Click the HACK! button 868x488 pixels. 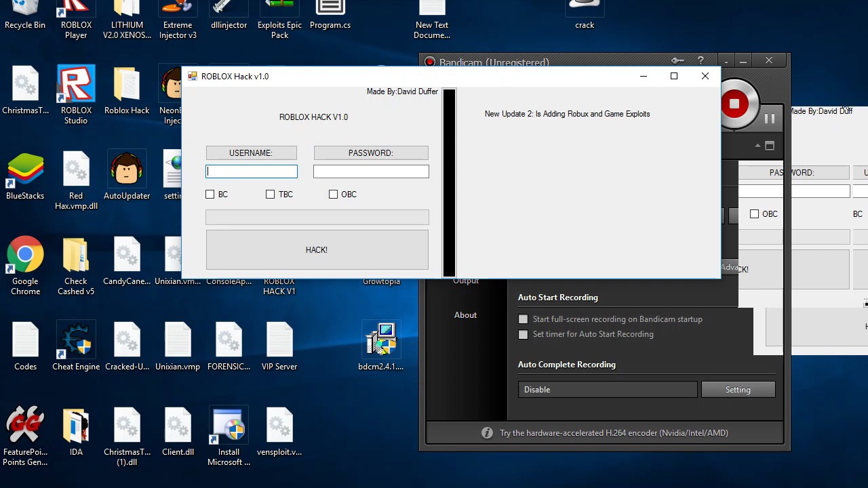point(317,250)
